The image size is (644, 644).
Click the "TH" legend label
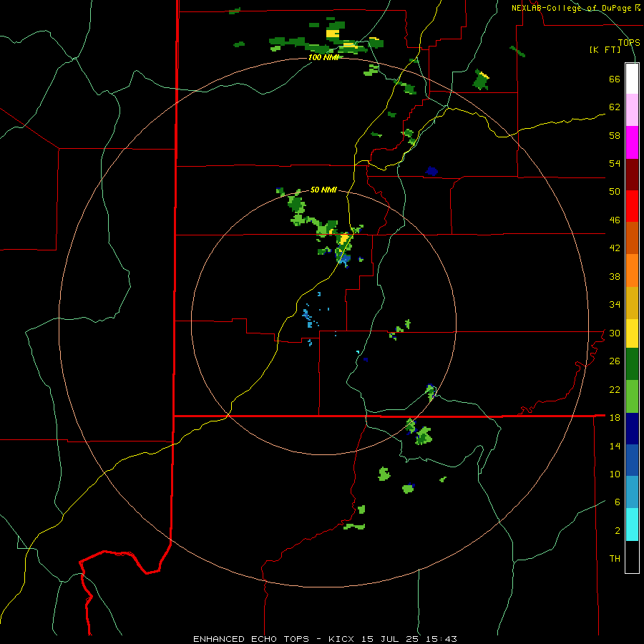(x=615, y=559)
